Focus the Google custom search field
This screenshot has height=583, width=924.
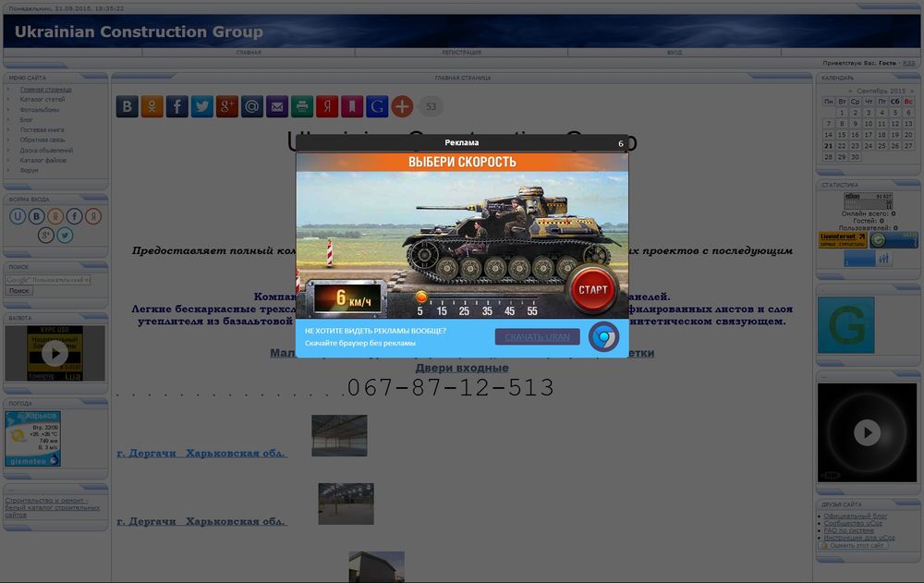(48, 280)
